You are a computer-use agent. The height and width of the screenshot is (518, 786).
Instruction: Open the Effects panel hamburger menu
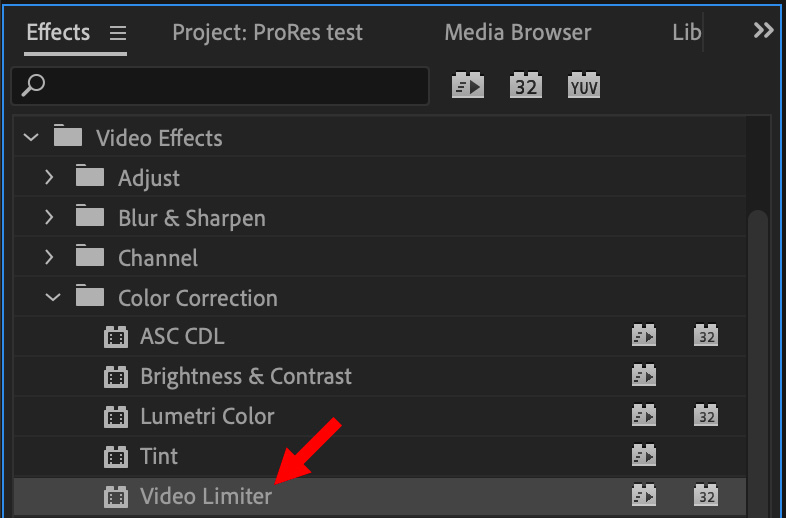click(118, 34)
